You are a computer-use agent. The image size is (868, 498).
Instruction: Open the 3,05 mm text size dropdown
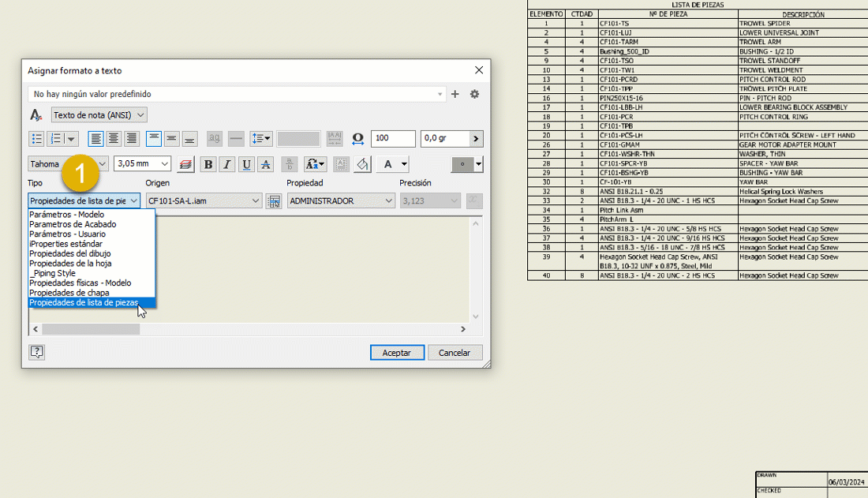tap(164, 164)
